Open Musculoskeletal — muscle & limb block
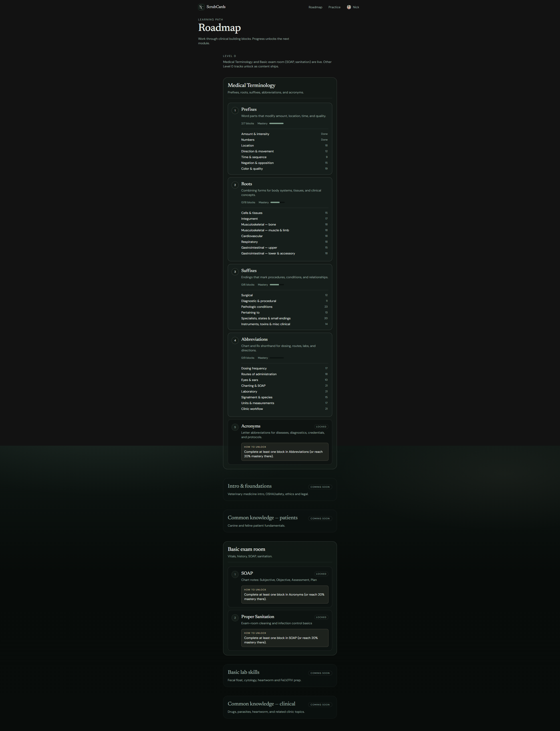This screenshot has height=731, width=560. [284, 230]
